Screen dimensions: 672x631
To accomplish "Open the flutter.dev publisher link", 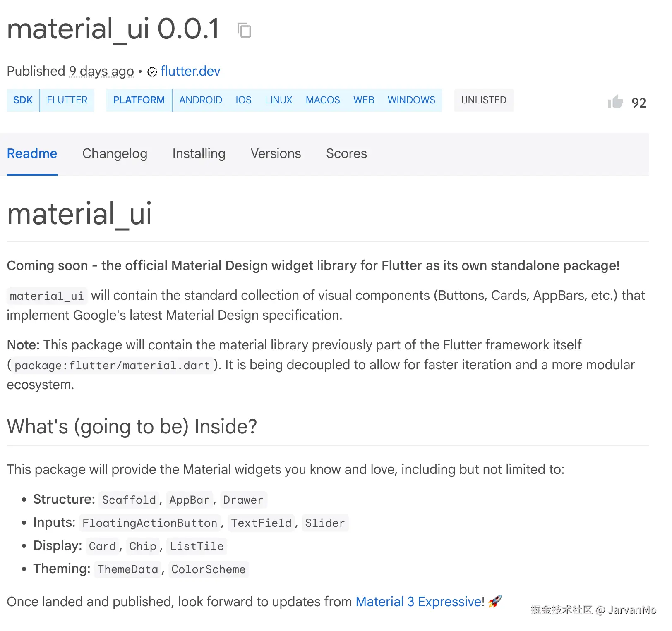I will [x=190, y=71].
